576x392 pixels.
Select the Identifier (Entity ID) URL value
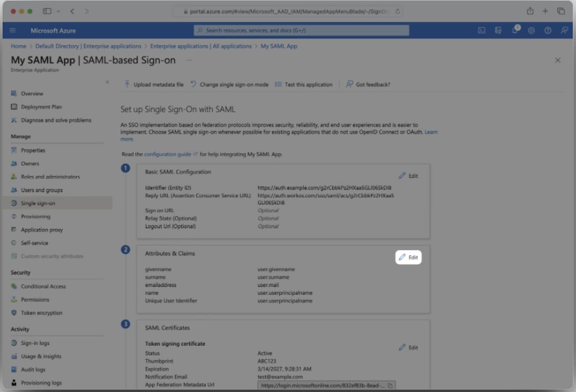click(x=324, y=187)
